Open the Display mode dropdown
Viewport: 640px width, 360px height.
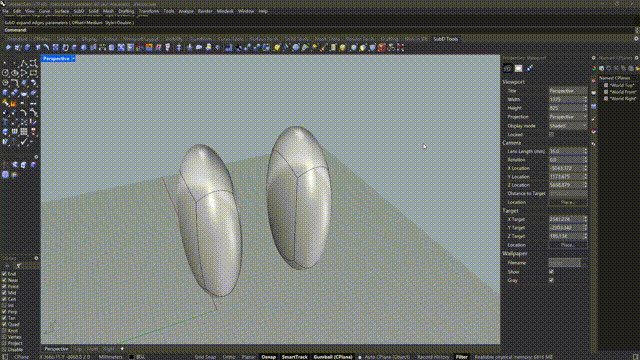coord(568,126)
